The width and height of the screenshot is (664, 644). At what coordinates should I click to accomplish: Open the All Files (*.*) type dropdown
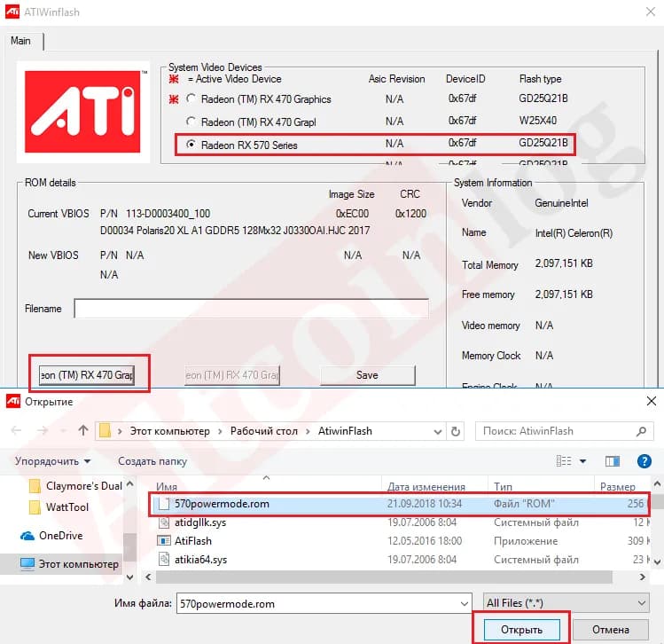[x=566, y=603]
